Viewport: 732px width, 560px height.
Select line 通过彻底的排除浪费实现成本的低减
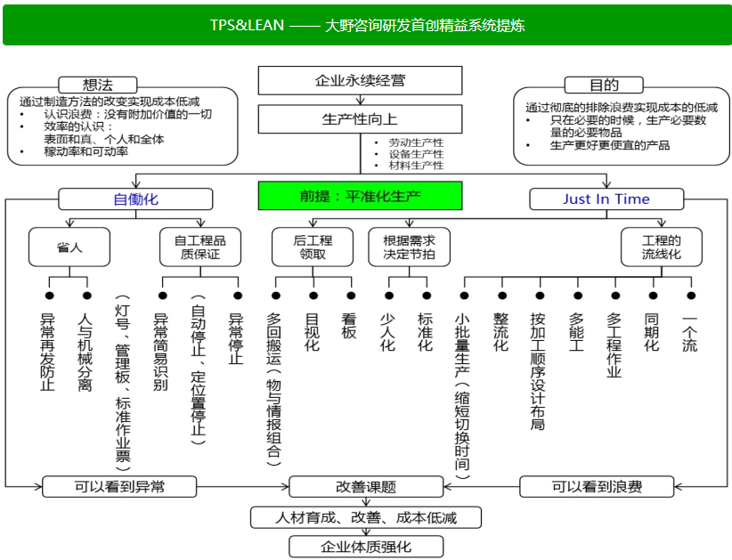(622, 108)
